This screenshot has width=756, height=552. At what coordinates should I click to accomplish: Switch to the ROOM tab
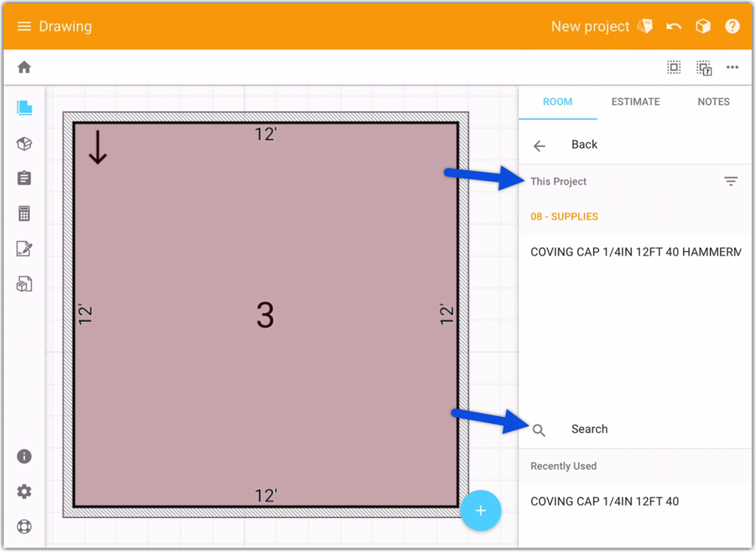coord(557,102)
